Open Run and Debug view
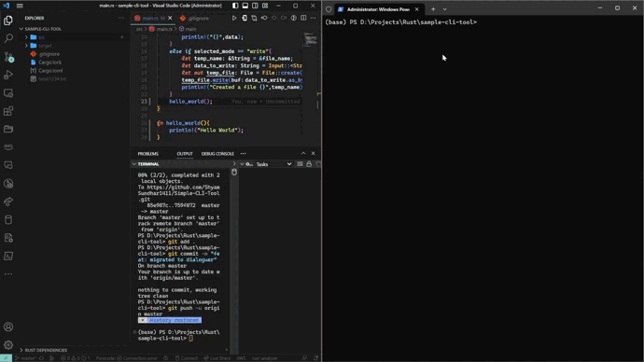 (8, 75)
